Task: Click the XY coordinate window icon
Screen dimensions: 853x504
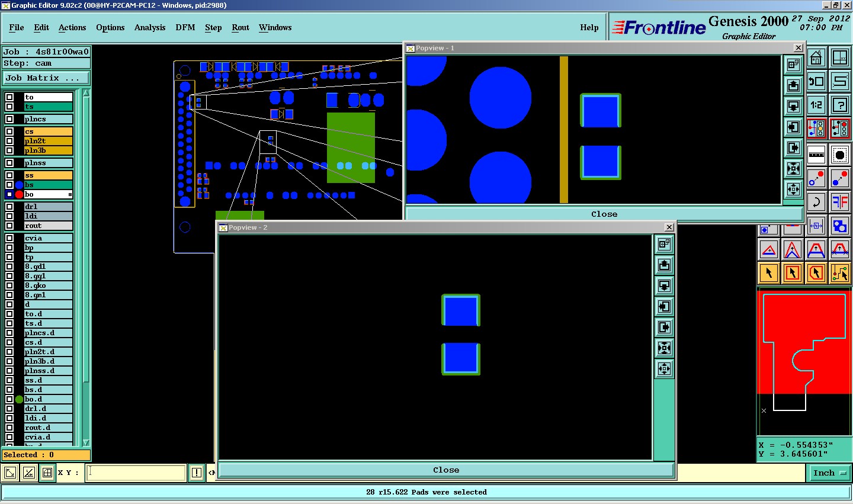Action: (840, 58)
